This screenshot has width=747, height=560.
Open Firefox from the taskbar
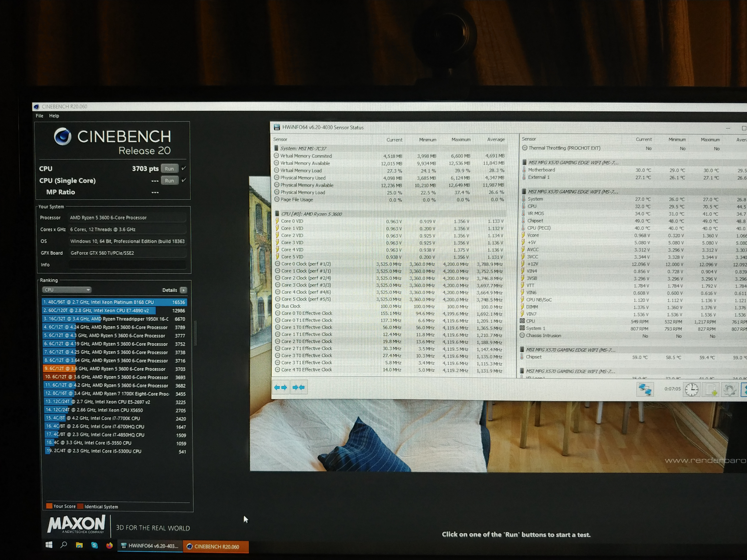[x=109, y=545]
